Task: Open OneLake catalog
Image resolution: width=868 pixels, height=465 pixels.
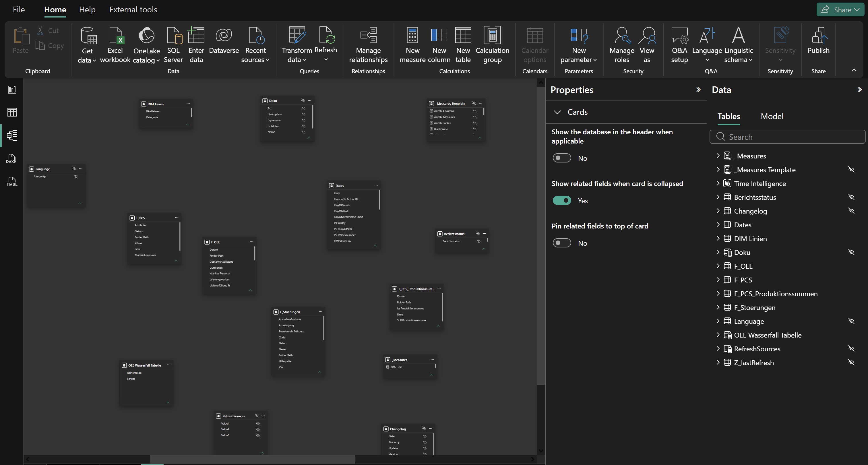Action: pos(146,45)
